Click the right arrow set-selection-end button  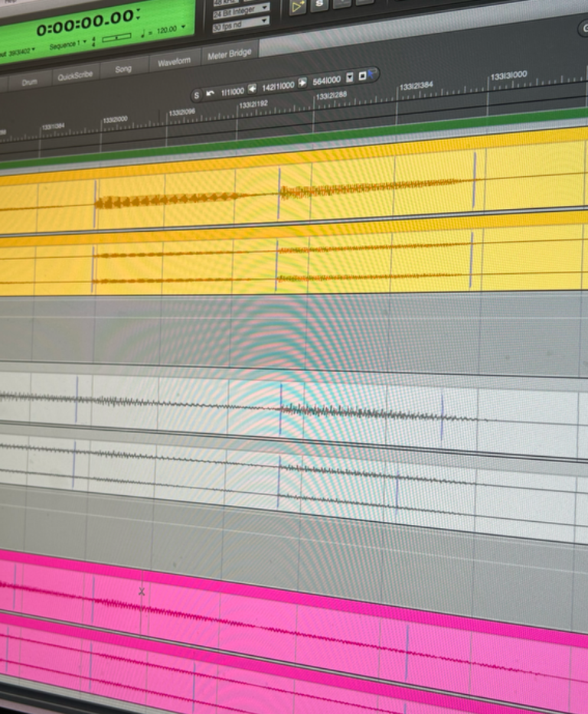click(302, 82)
